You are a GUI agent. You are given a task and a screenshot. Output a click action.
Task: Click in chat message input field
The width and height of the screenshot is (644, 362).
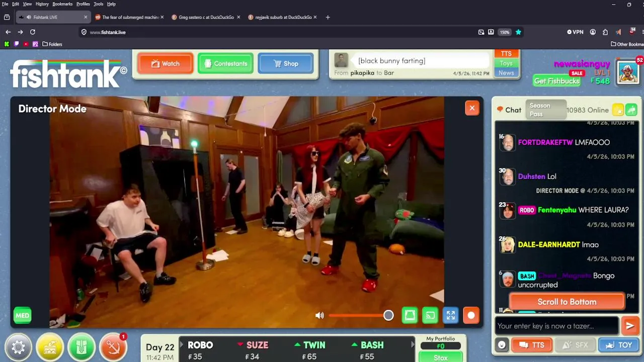556,326
